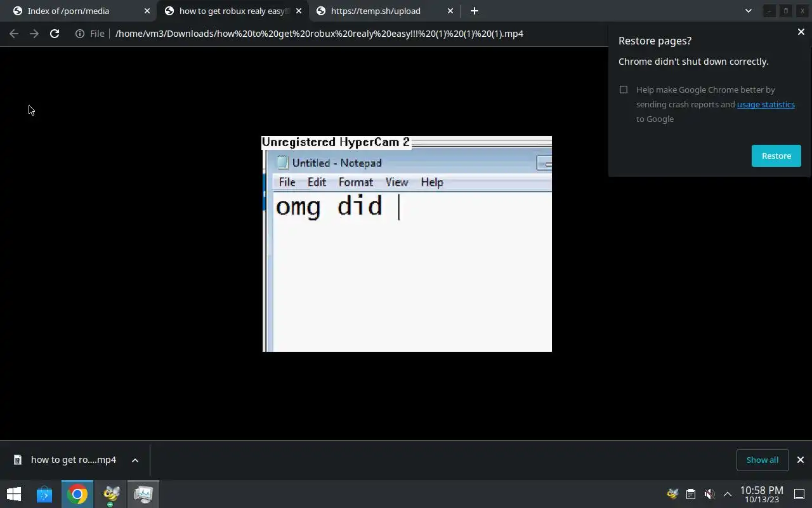Open the tab search dropdown arrow
The width and height of the screenshot is (812, 508).
[x=749, y=11]
